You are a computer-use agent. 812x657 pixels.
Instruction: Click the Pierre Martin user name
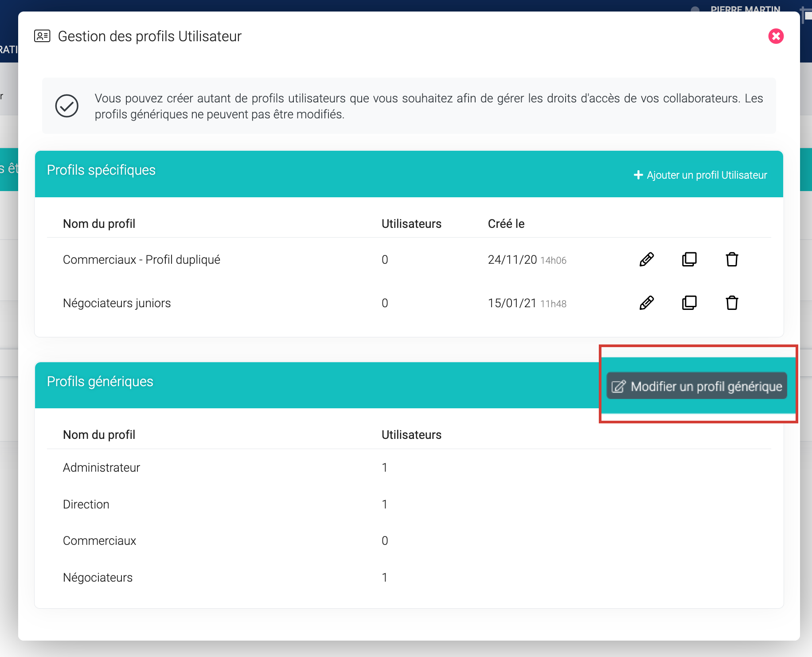click(745, 8)
